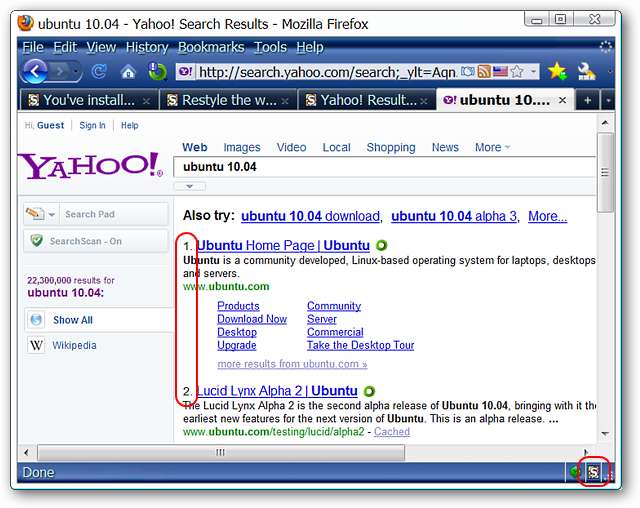Go to the Home page icon
The width and height of the screenshot is (640, 508).
128,72
